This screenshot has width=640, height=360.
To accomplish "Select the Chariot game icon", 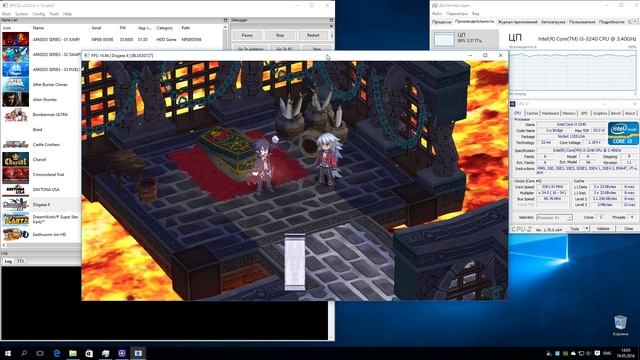I will coord(16,159).
